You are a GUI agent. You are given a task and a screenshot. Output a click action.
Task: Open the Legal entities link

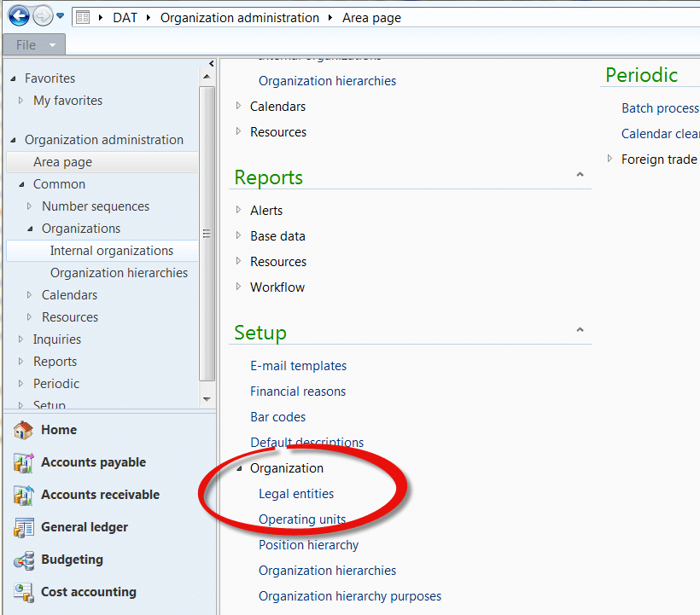pyautogui.click(x=296, y=494)
